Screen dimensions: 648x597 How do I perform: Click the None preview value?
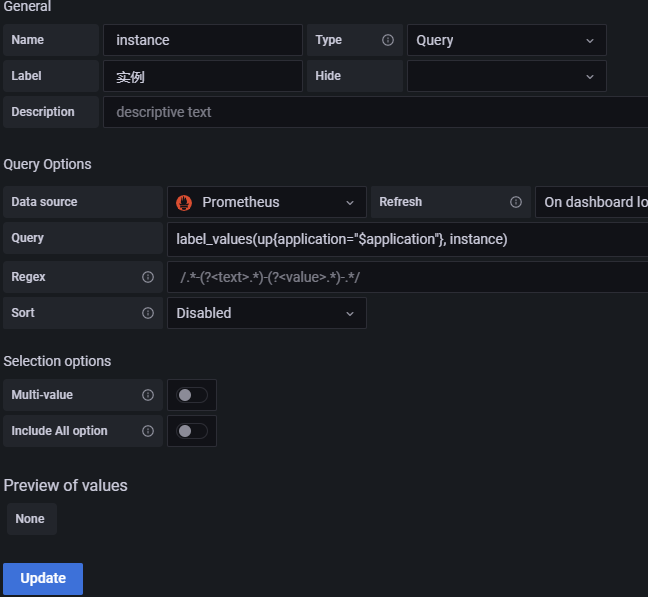click(x=30, y=519)
